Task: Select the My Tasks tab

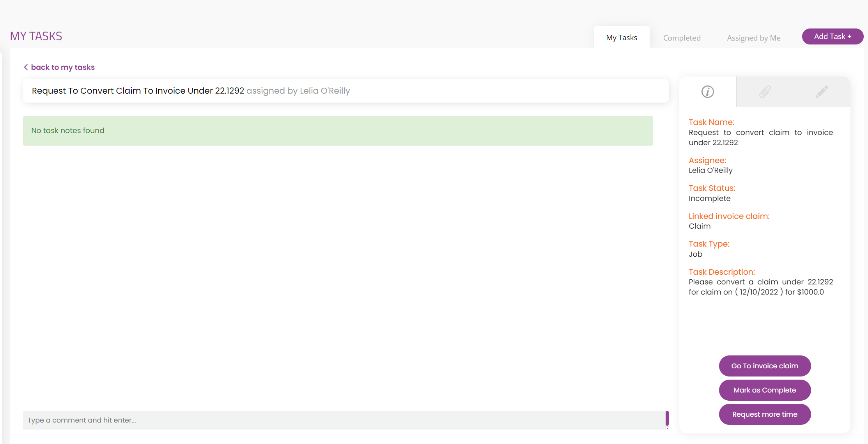Action: click(622, 37)
